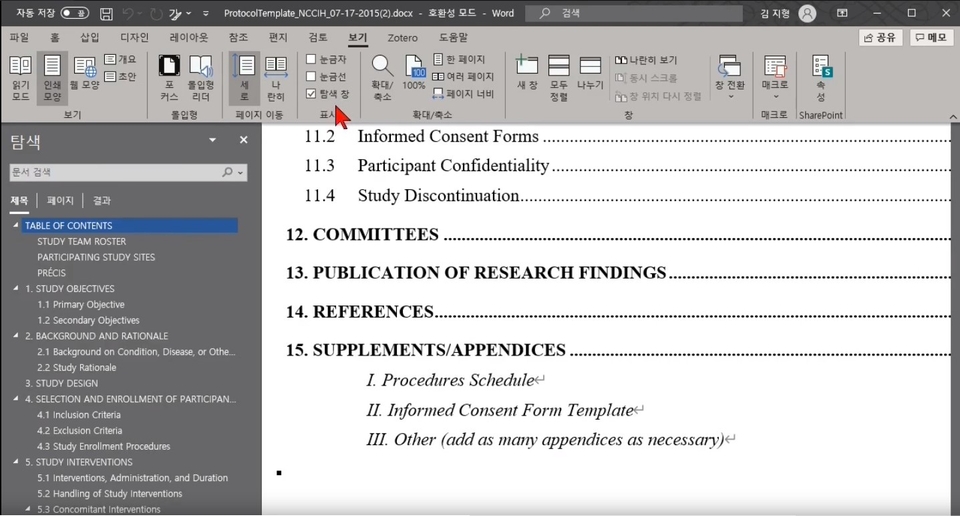Image resolution: width=960 pixels, height=516 pixels.
Task: Open Zoom (확대/축소) dialog
Action: (x=382, y=78)
